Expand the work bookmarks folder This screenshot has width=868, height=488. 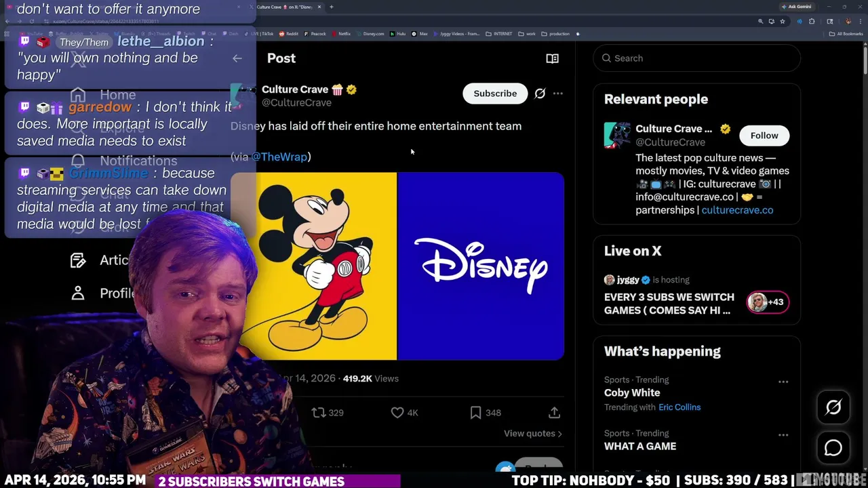point(527,34)
